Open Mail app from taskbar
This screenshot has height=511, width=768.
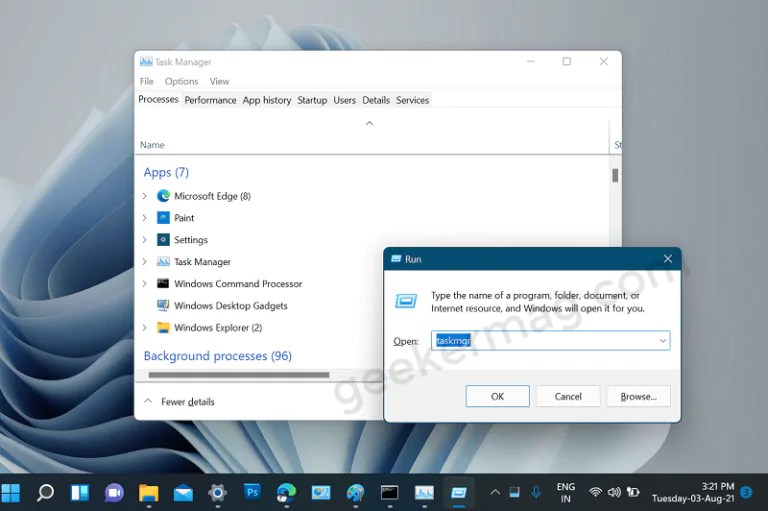pyautogui.click(x=183, y=493)
